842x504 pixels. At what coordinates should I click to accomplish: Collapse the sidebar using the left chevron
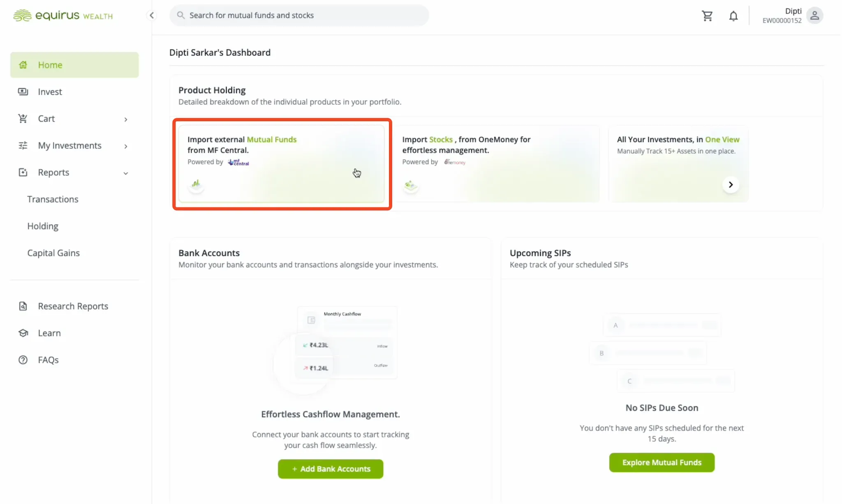coord(152,15)
